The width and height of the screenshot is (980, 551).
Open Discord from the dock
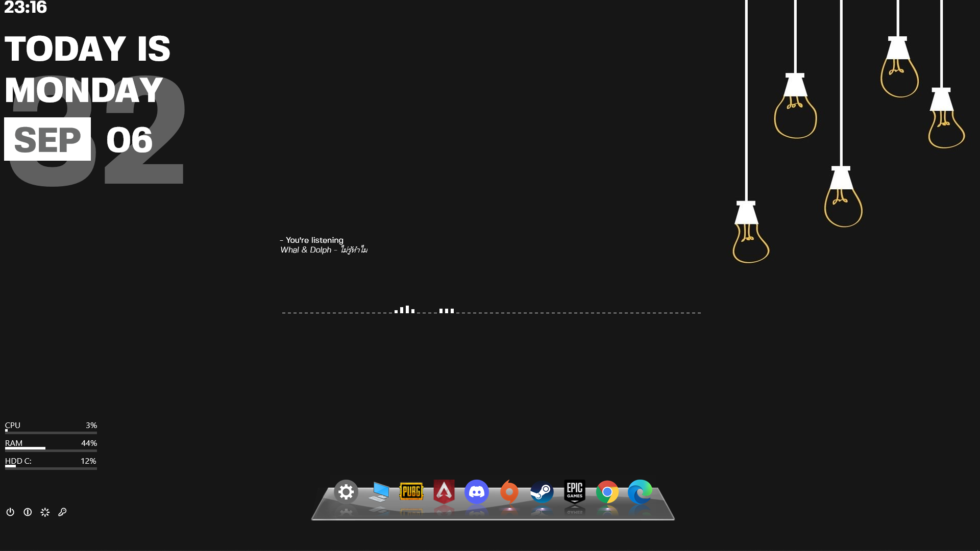point(477,492)
